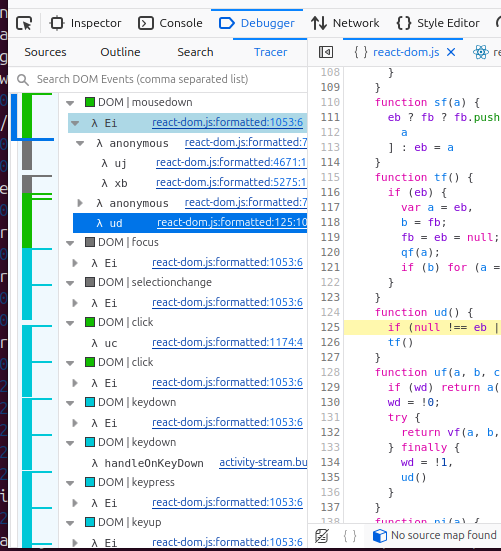The height and width of the screenshot is (551, 501).
Task: Switch to the Sources tab
Action: tap(45, 52)
